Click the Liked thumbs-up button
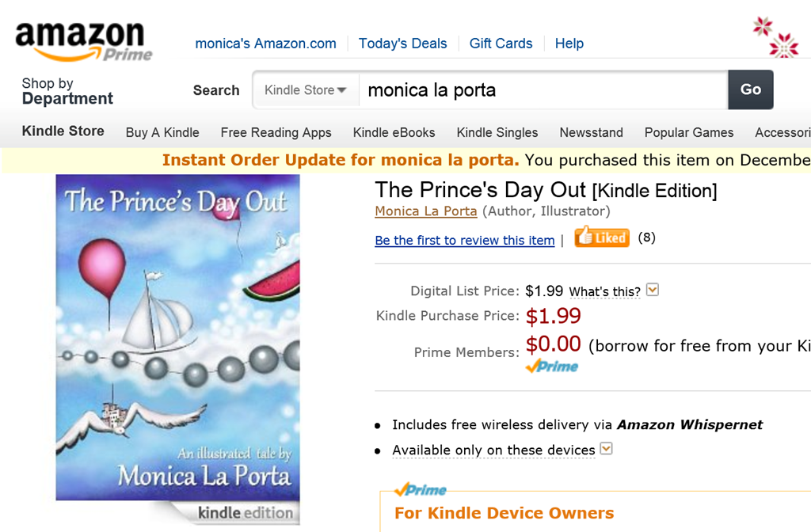This screenshot has width=811, height=532. click(602, 237)
